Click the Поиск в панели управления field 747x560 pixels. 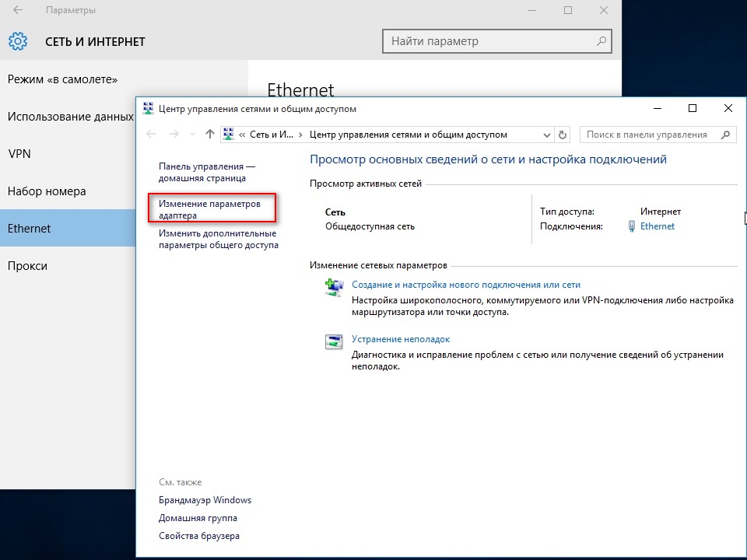pos(658,135)
